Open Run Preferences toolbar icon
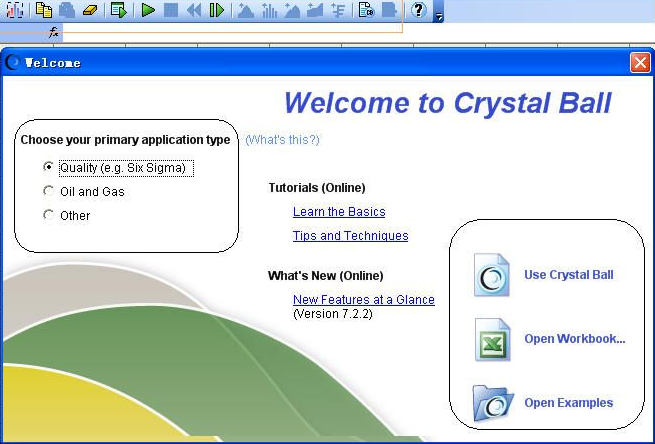 click(119, 11)
